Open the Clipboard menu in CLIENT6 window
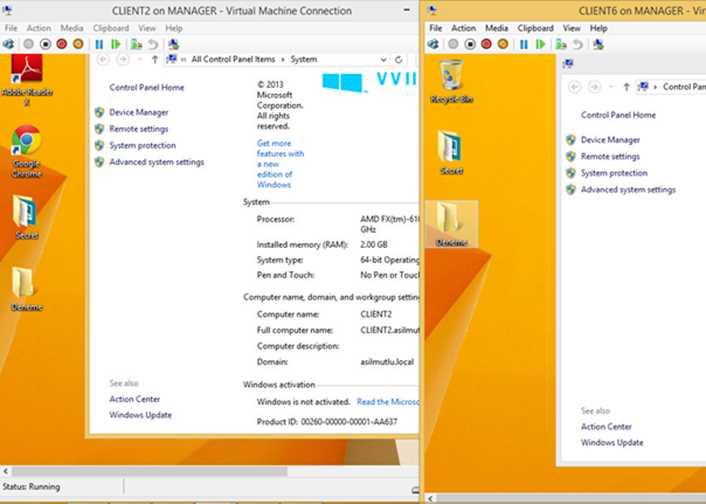This screenshot has height=504, width=706. coord(534,28)
